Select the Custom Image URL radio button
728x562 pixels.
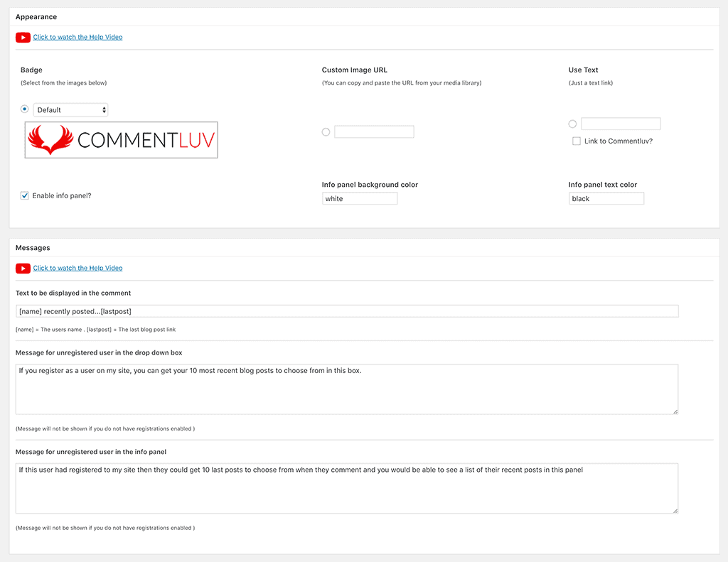click(x=326, y=131)
